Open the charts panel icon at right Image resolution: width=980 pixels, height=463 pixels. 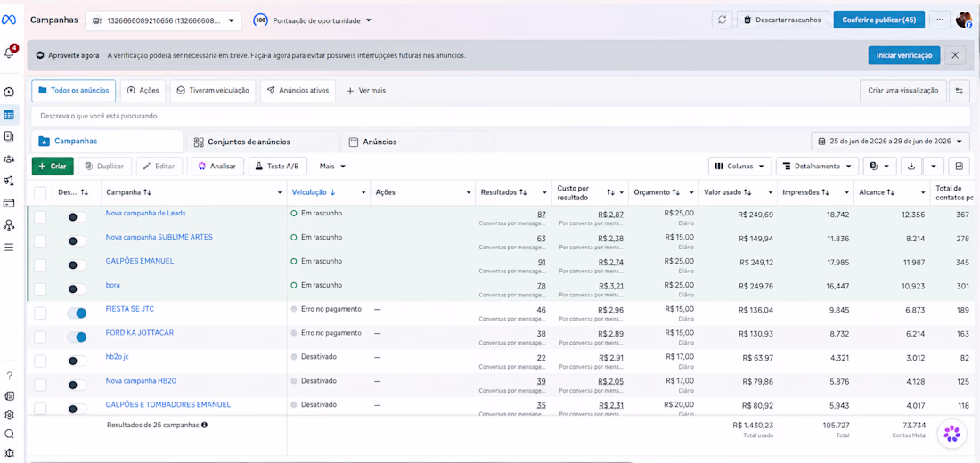point(958,167)
